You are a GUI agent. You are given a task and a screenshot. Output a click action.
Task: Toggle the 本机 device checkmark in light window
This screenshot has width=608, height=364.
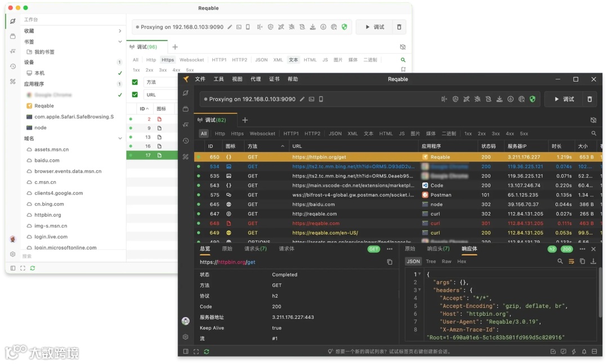[120, 73]
